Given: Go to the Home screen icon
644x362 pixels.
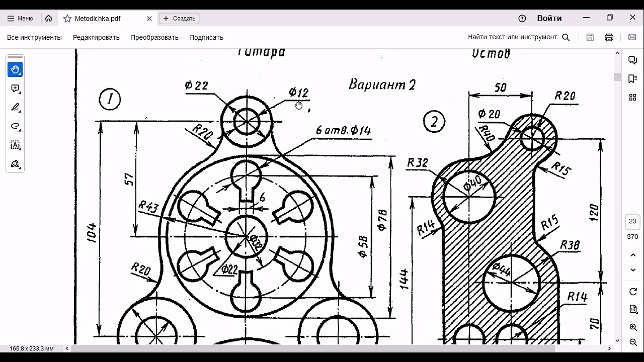Looking at the screenshot, I should tap(48, 19).
